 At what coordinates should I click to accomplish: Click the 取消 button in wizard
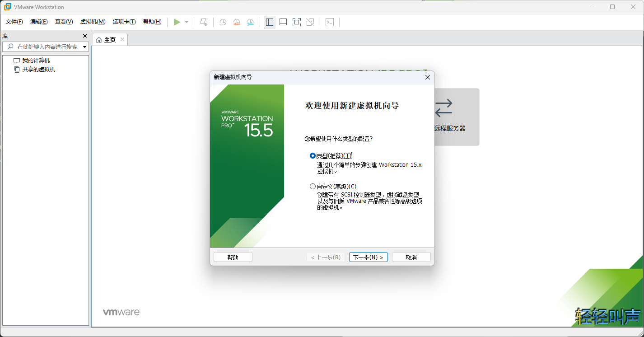pyautogui.click(x=411, y=257)
